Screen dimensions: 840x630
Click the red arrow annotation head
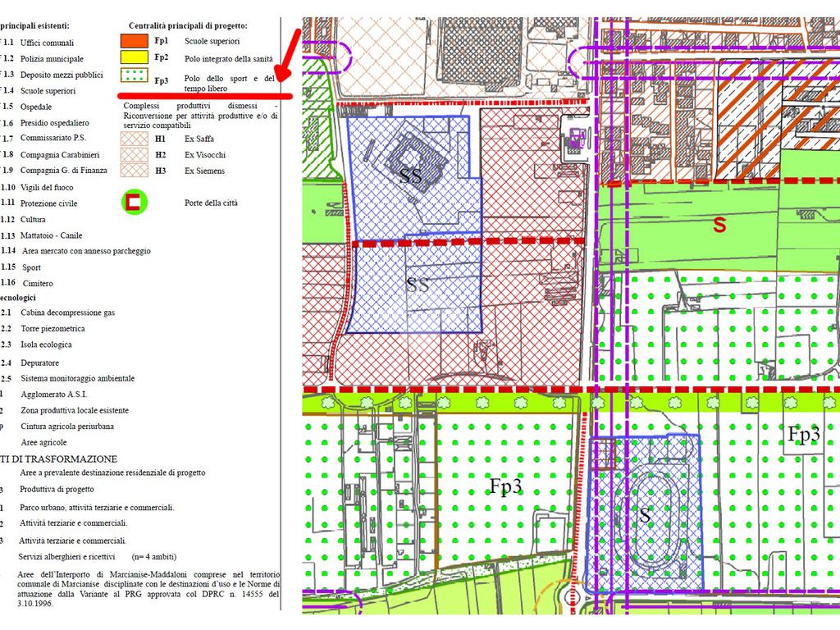click(x=281, y=76)
